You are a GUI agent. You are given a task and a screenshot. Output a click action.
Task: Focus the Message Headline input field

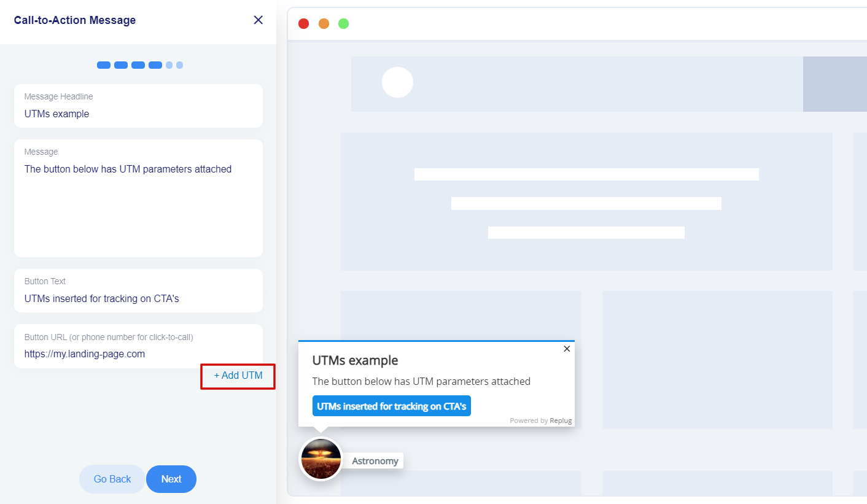(138, 114)
